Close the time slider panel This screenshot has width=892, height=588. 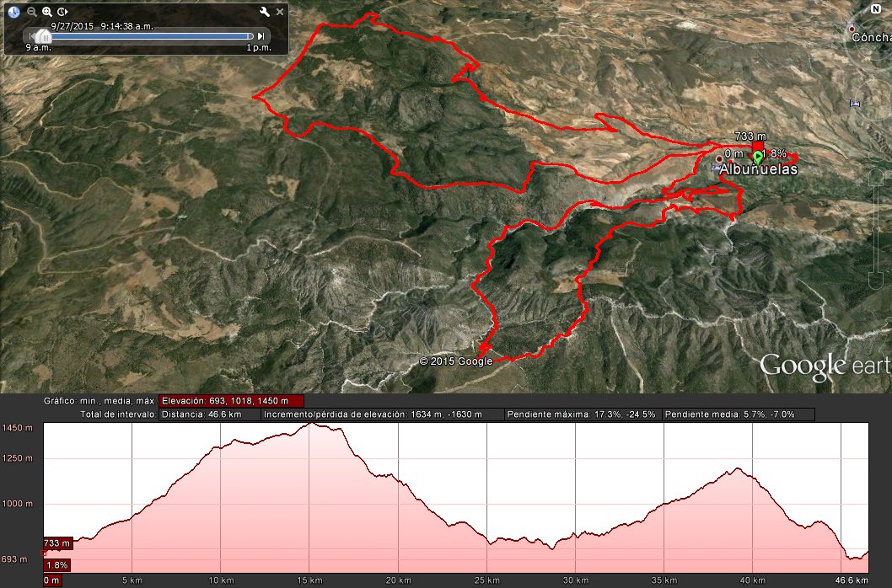(279, 12)
